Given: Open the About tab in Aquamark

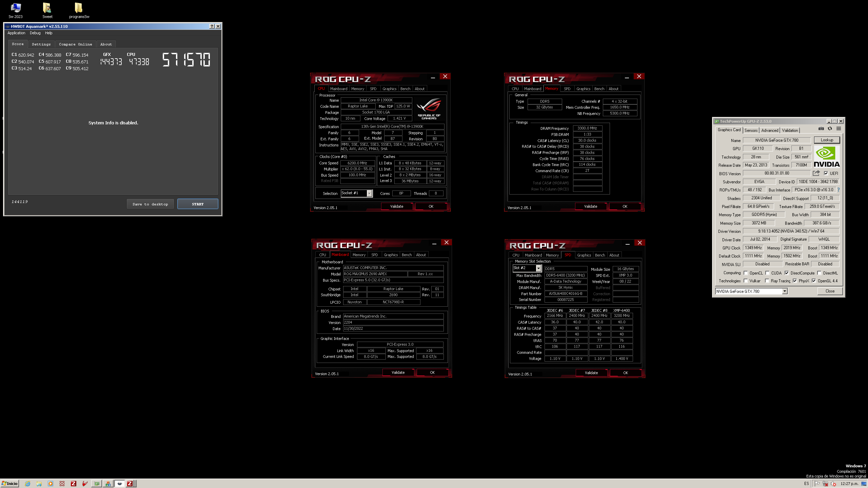Looking at the screenshot, I should (106, 44).
